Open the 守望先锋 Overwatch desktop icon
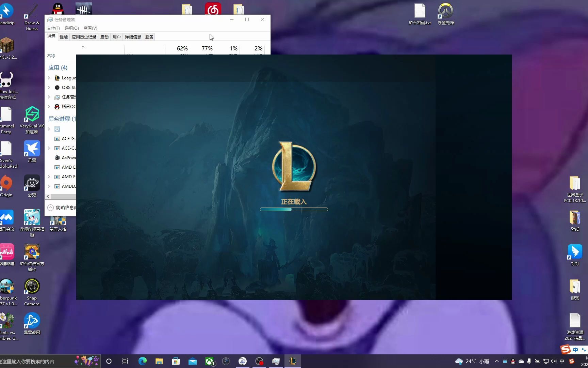This screenshot has width=588, height=368. [445, 14]
